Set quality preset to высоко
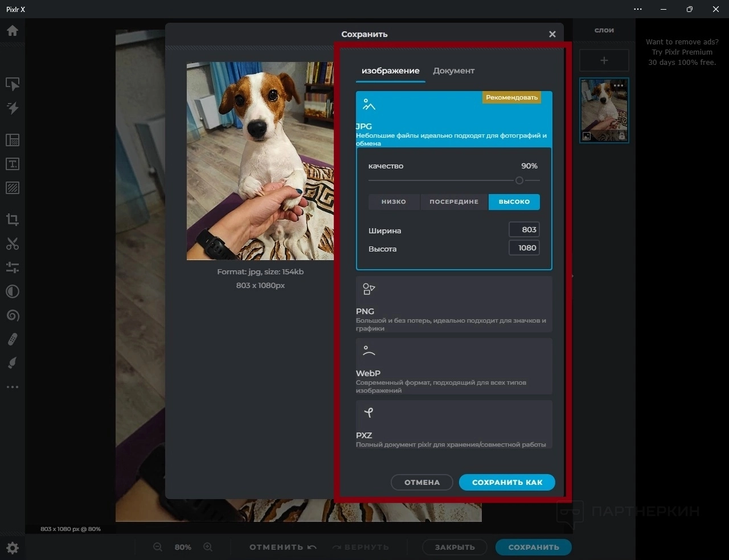Viewport: 729px width, 560px height. coord(514,201)
